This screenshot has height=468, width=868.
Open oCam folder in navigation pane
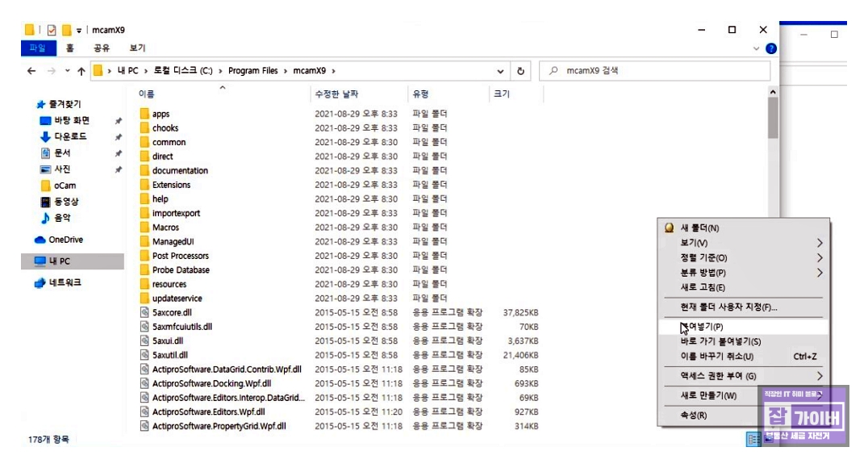(65, 186)
